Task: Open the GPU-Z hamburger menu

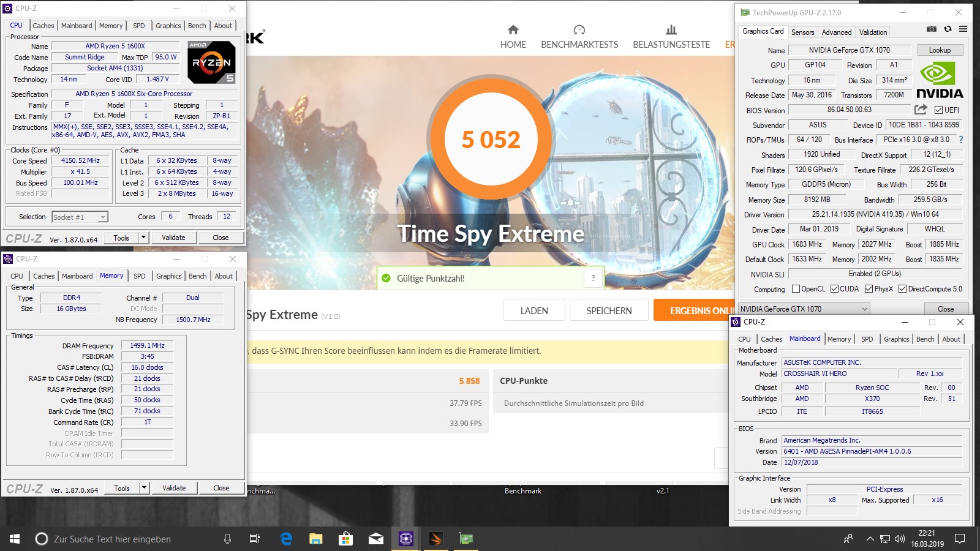Action: 963,29
